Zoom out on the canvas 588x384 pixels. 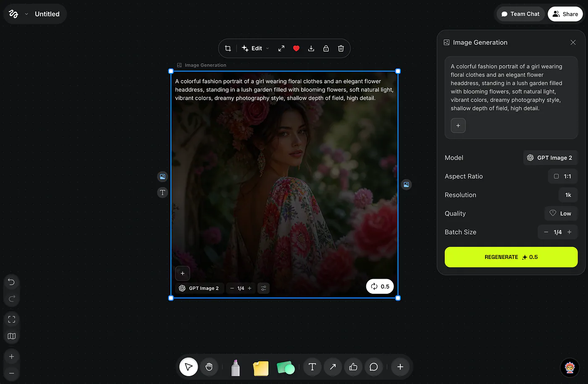11,373
